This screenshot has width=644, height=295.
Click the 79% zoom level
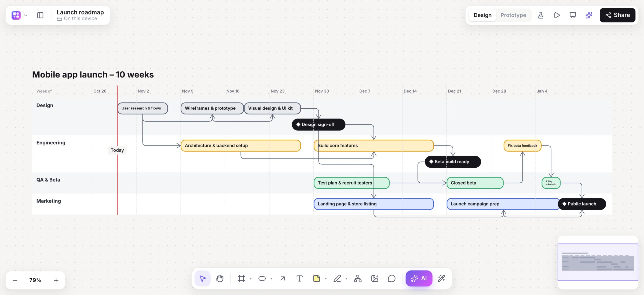(35, 280)
